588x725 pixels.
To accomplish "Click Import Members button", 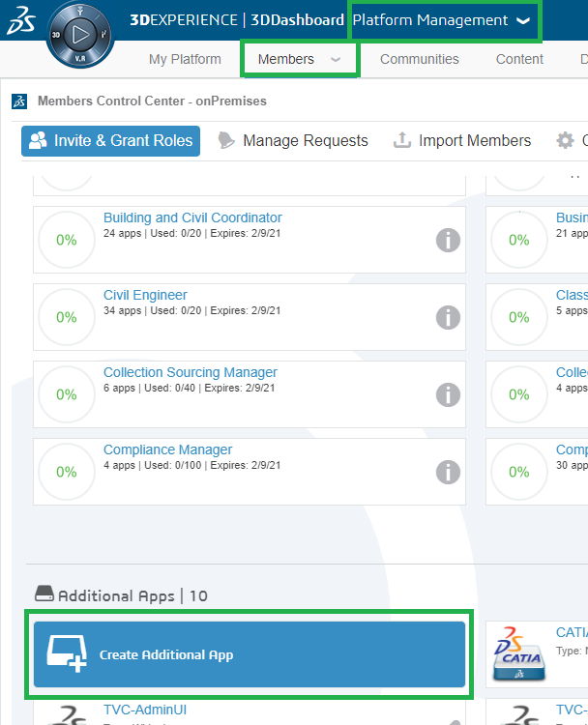I will pyautogui.click(x=462, y=141).
